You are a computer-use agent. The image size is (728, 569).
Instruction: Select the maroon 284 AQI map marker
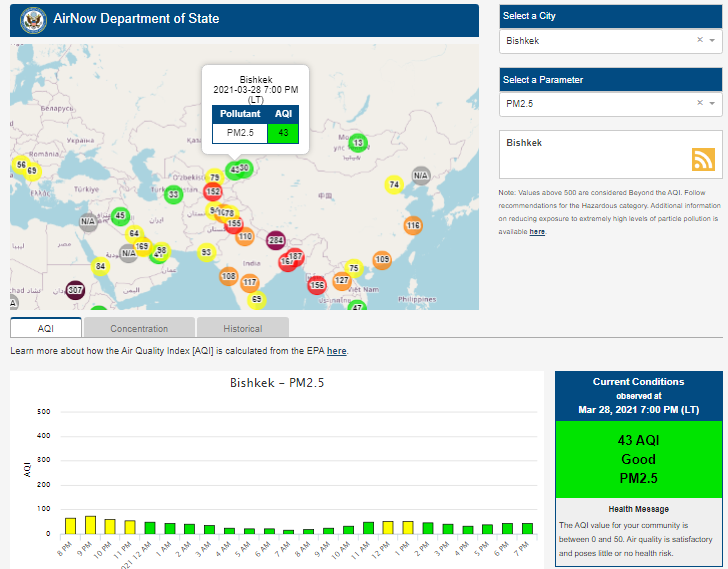pos(276,240)
